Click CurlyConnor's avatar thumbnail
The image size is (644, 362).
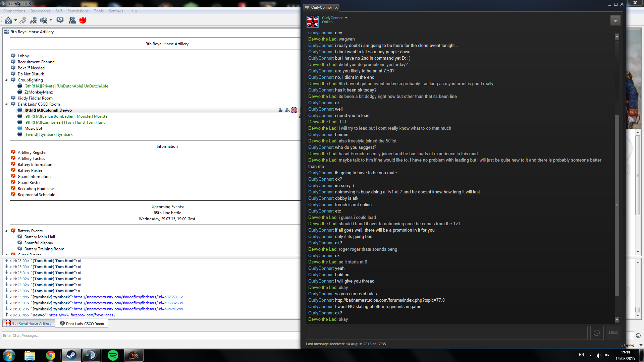313,21
